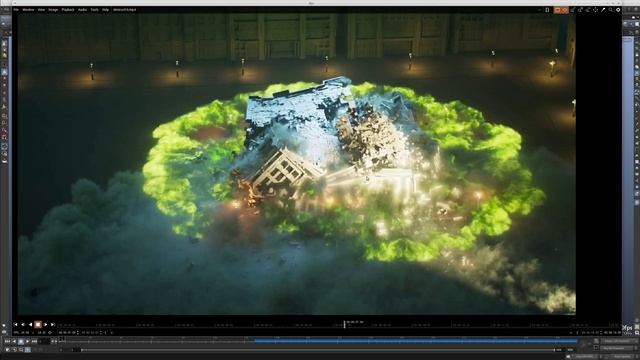Open the Image menu

[53, 9]
